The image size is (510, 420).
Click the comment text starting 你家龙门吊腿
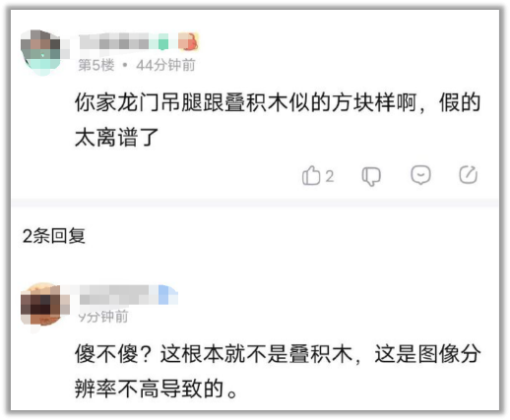tap(278, 102)
